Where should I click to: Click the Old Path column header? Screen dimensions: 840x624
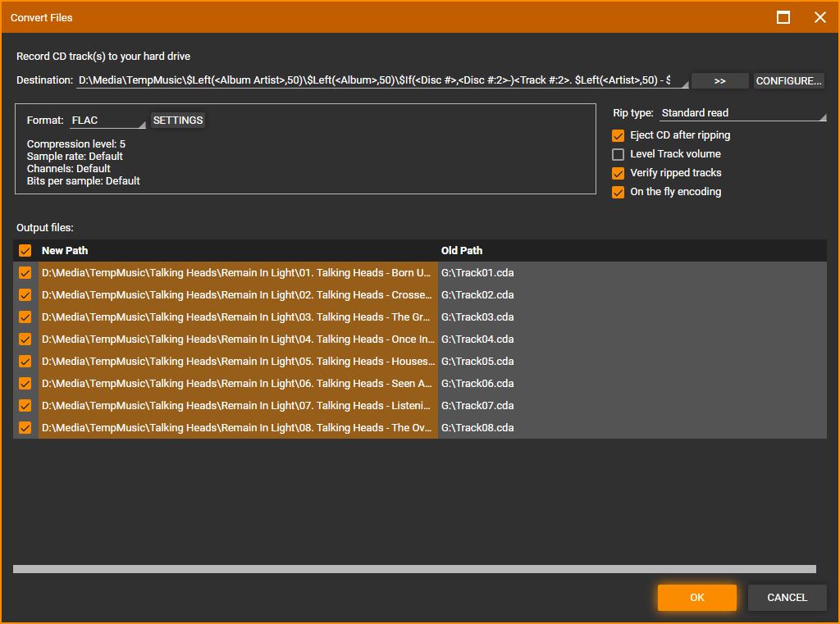[462, 251]
